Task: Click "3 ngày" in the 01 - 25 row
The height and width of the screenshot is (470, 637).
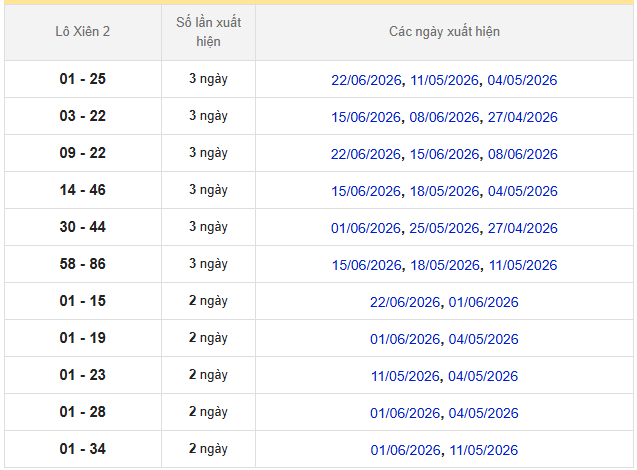Action: (208, 79)
